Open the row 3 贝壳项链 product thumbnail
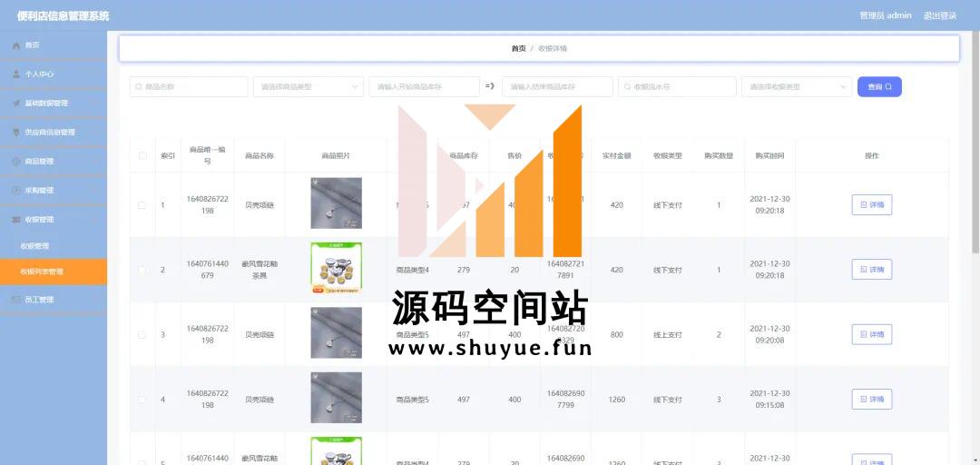The image size is (980, 465). pyautogui.click(x=337, y=333)
